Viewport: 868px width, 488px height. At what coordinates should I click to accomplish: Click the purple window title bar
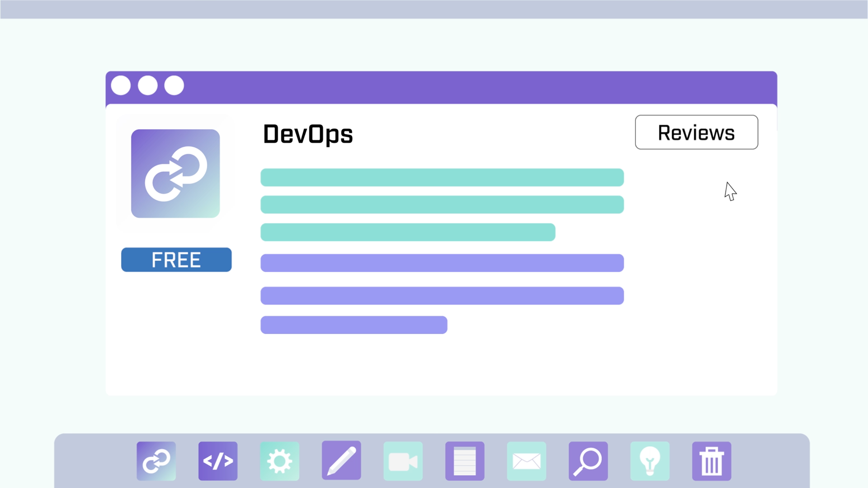475,87
